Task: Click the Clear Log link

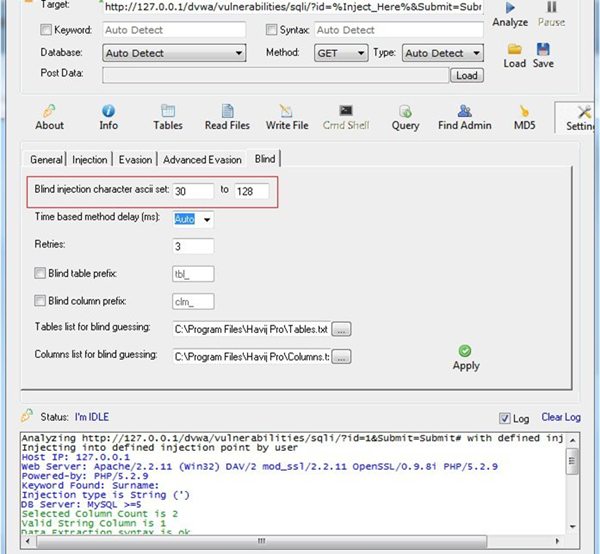Action: [560, 417]
